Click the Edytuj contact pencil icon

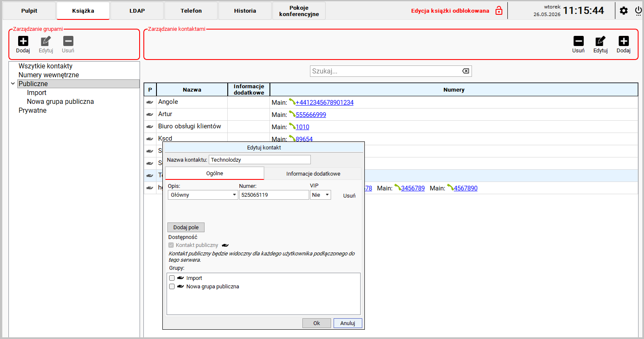[x=601, y=41]
